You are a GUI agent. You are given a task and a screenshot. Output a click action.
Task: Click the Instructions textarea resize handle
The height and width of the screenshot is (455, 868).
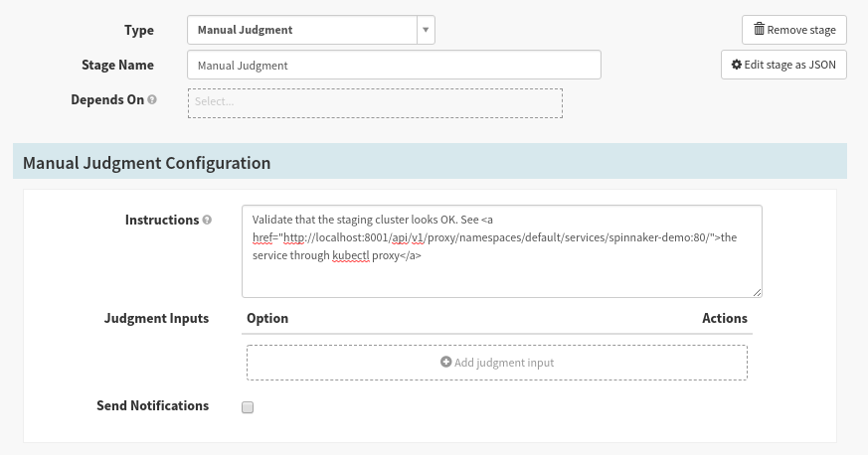[x=757, y=291]
